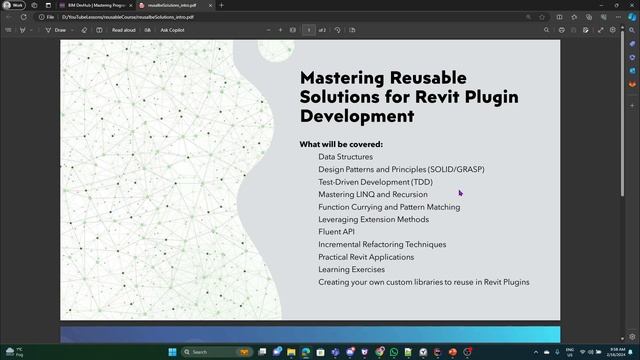Image resolution: width=640 pixels, height=360 pixels.
Task: Search within the PDF
Action: [546, 30]
